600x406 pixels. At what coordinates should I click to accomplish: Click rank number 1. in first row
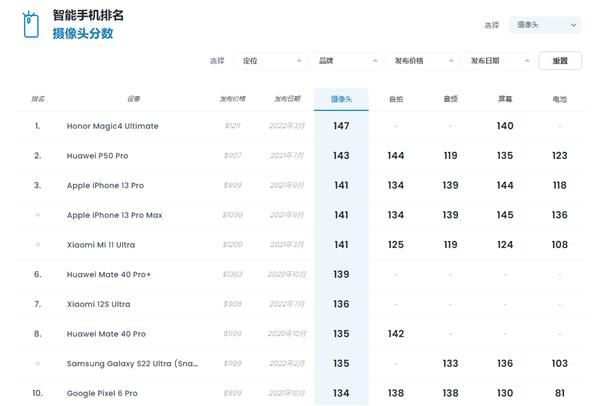tap(38, 126)
